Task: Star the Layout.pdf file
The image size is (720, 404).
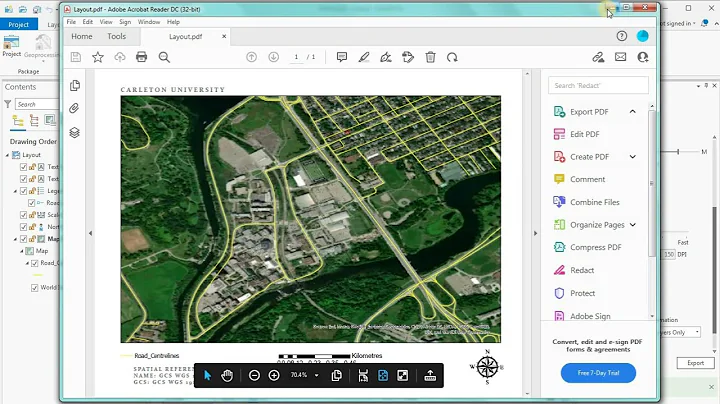Action: (x=98, y=57)
